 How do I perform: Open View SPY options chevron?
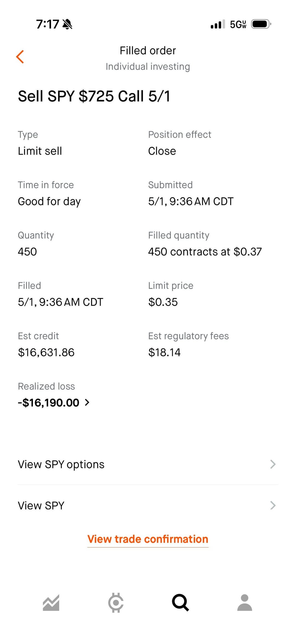pyautogui.click(x=273, y=464)
